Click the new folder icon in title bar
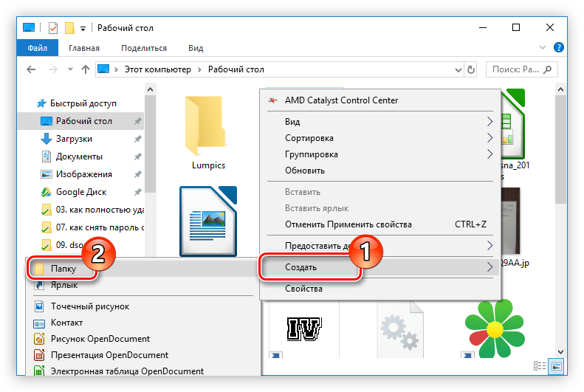The width and height of the screenshot is (584, 392). pos(69,28)
